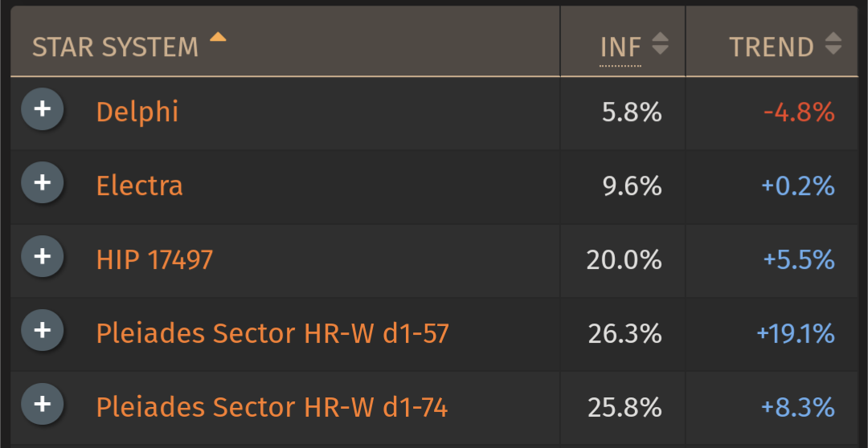Click the TREND sort arrows icon
The width and height of the screenshot is (868, 448).
click(x=833, y=43)
